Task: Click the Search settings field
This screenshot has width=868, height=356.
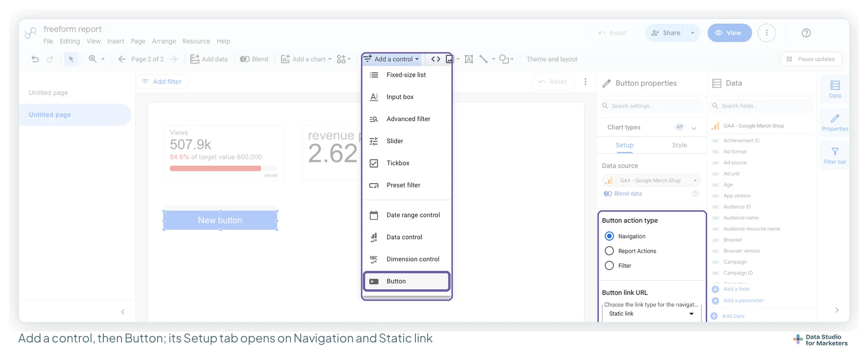Action: click(x=651, y=106)
